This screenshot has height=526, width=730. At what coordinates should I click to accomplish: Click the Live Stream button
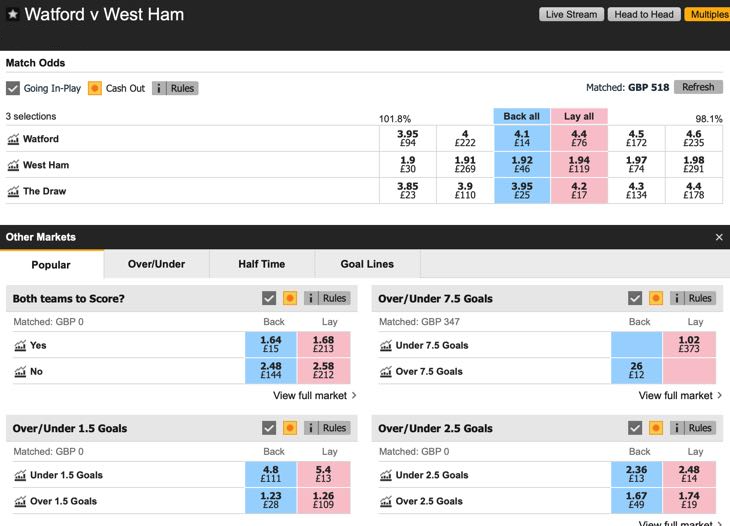pos(572,14)
